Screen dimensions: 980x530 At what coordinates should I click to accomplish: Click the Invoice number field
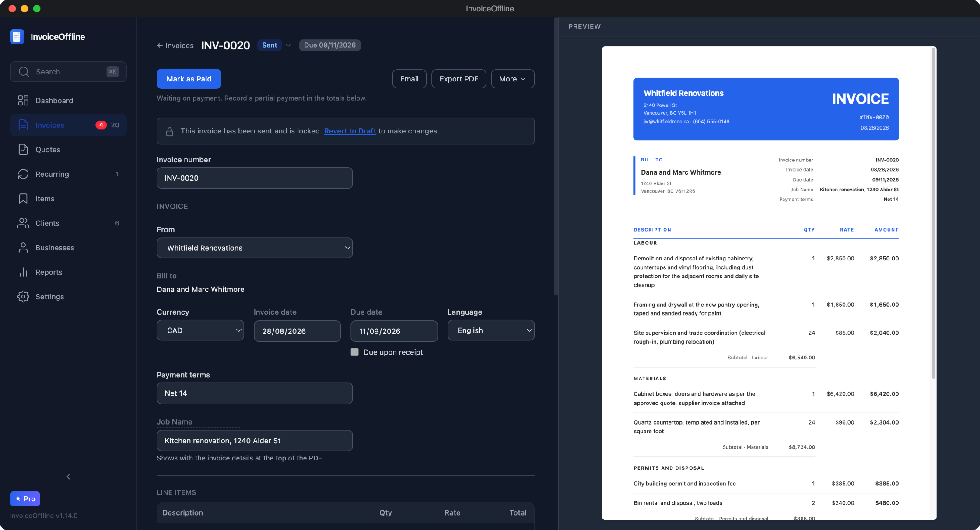click(x=255, y=178)
